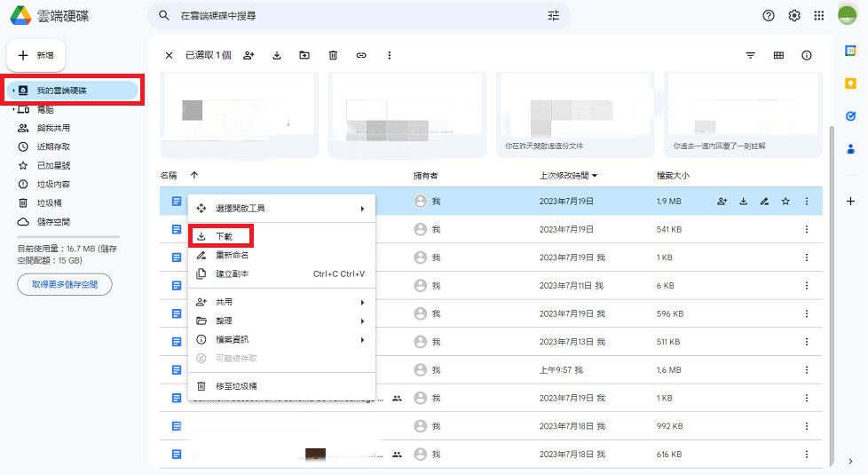Open suggested file thumbnail 你在昨天開啟過這份文件
Viewport: 868px width, 475px height.
click(x=574, y=115)
